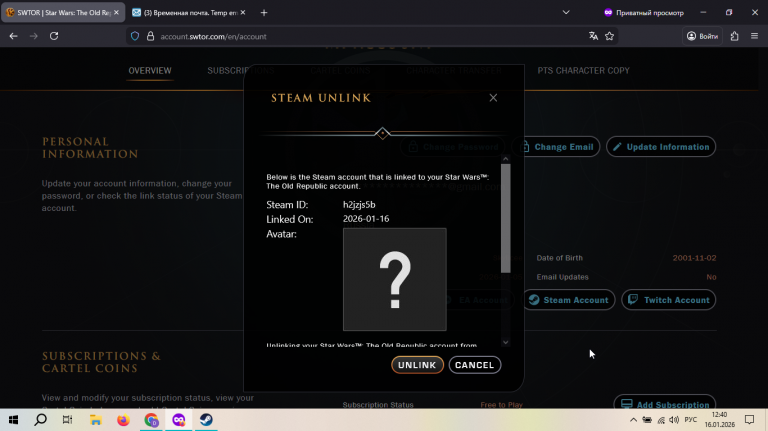The width and height of the screenshot is (768, 431).
Task: Click the site security padlock icon
Action: click(x=150, y=36)
